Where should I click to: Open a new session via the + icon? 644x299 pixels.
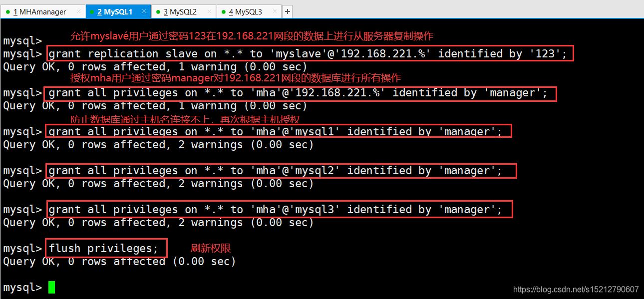[287, 11]
